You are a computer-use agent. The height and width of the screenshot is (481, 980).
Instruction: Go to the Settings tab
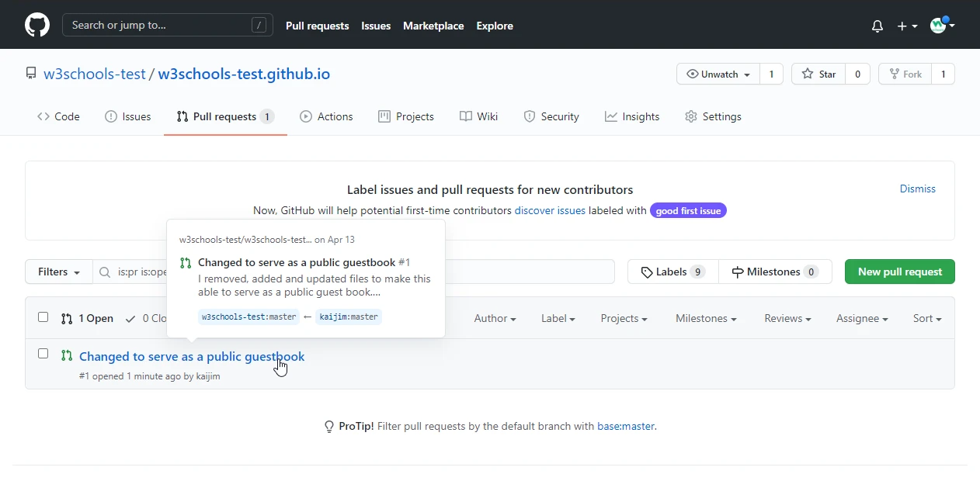click(x=713, y=117)
